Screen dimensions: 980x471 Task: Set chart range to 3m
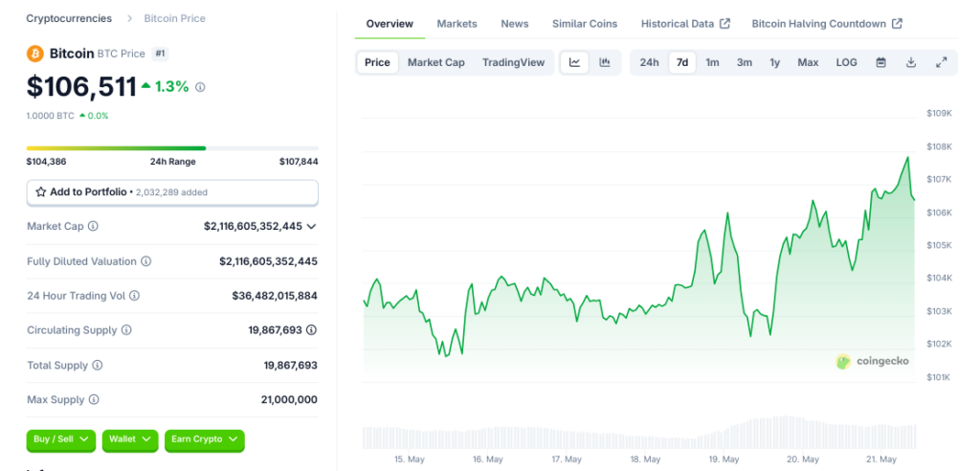tap(745, 62)
